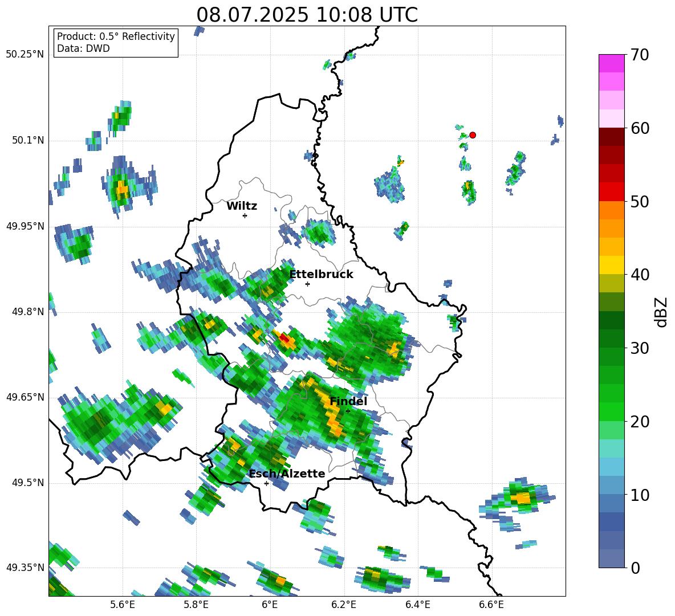Click the 50 tick on the colorbar
This screenshot has height=616, width=675.
tap(640, 201)
